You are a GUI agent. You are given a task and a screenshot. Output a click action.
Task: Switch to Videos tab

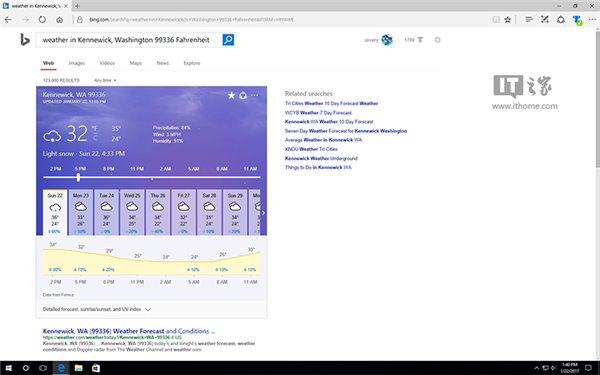tap(107, 63)
